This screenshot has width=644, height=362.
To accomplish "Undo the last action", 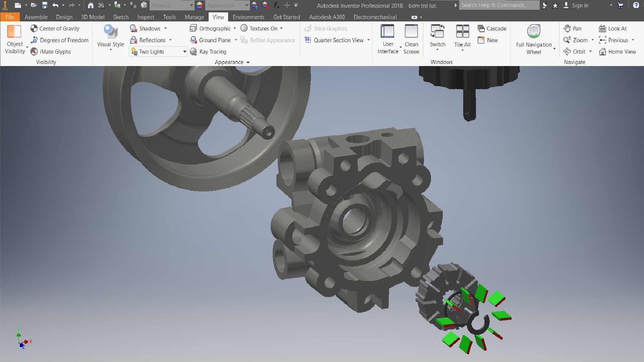I will pos(55,5).
